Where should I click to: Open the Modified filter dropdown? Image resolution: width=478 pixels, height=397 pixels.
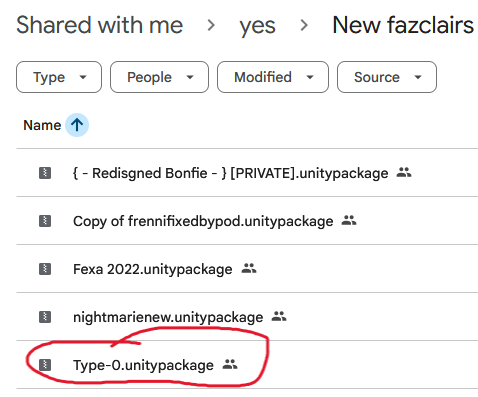[273, 77]
